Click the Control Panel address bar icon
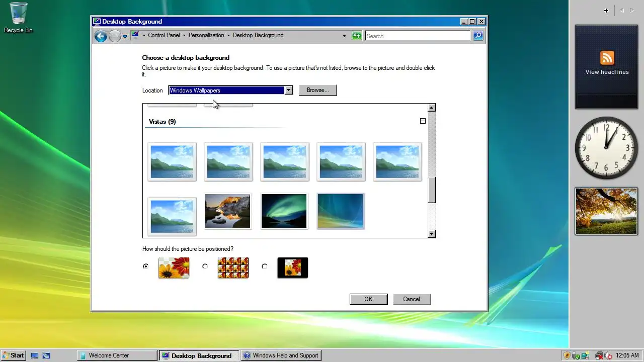 (135, 35)
